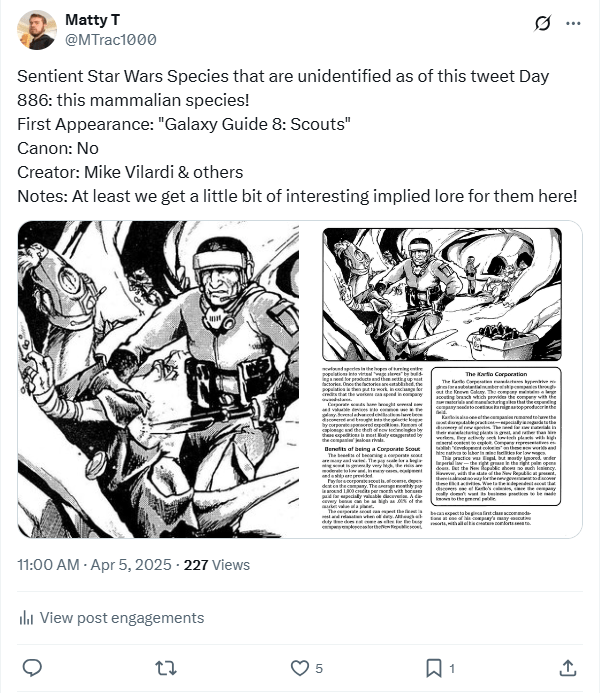Click the 11:00 AM Apr 5, 2025 timestamp
601x693 pixels.
tap(94, 565)
